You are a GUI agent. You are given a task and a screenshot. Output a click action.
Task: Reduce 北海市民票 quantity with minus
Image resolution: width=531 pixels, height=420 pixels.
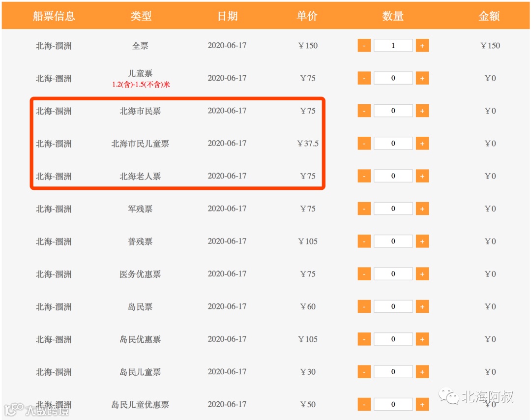click(x=364, y=111)
